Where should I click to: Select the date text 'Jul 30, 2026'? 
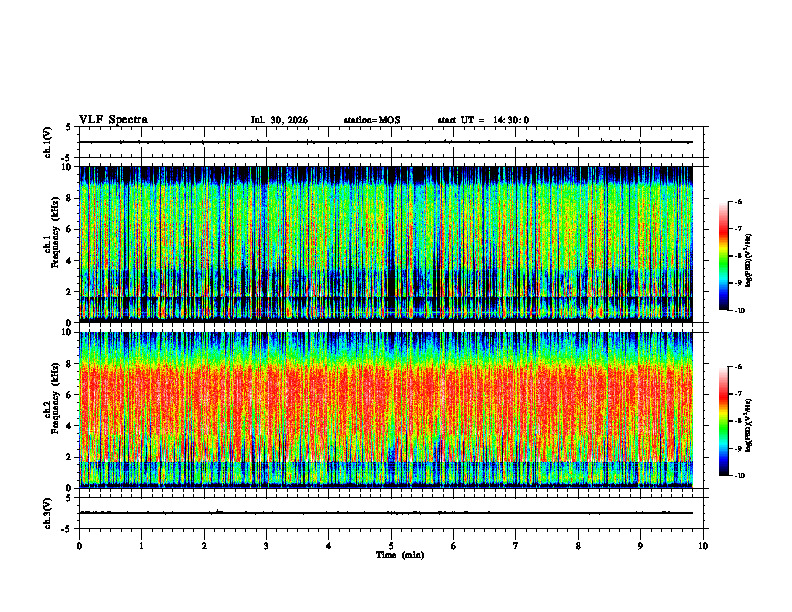tap(279, 120)
